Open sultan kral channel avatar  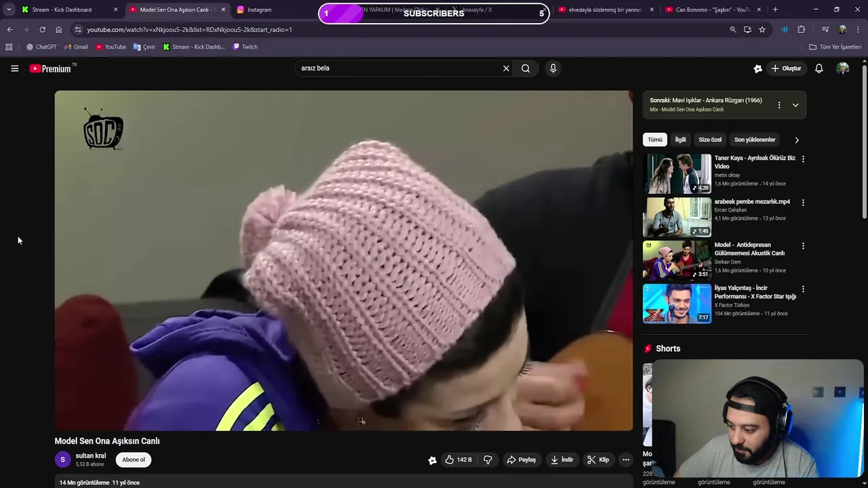(x=62, y=460)
